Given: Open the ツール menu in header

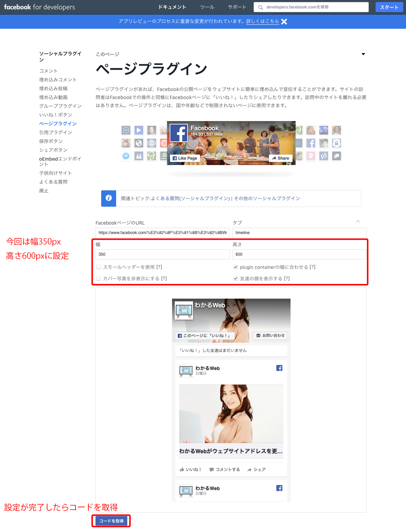Looking at the screenshot, I should (x=207, y=7).
